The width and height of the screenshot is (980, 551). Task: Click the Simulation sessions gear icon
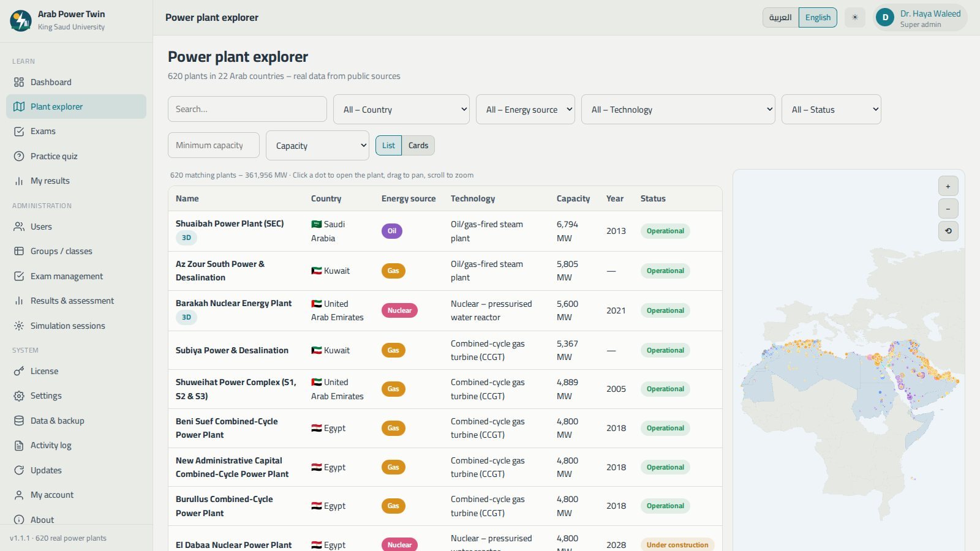[x=19, y=326]
